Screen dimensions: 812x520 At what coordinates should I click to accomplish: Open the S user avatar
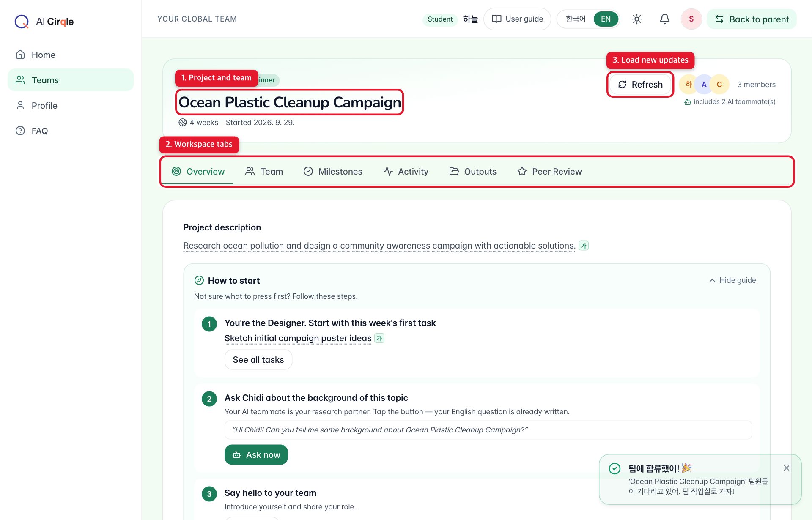pyautogui.click(x=691, y=19)
